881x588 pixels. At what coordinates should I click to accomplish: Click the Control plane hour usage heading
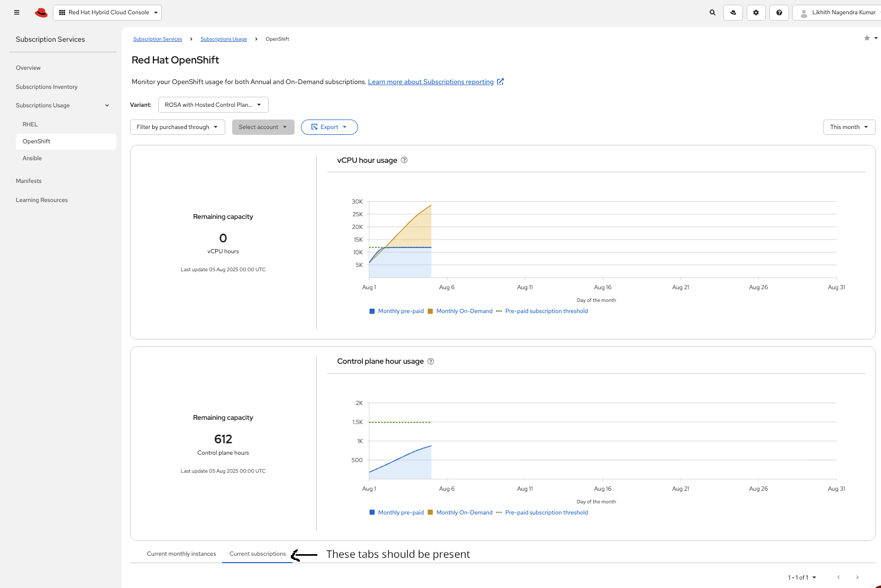[x=381, y=362]
